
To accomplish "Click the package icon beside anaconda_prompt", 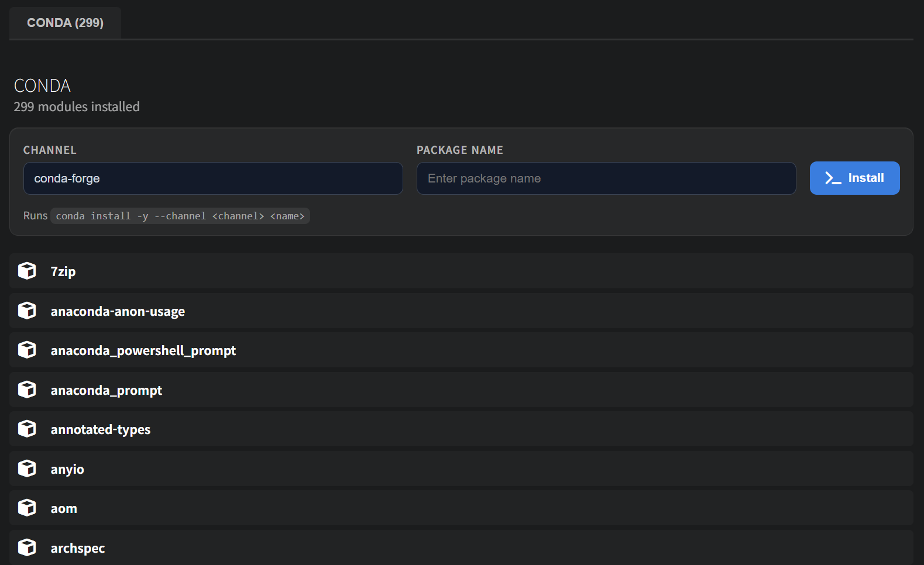I will coord(27,390).
